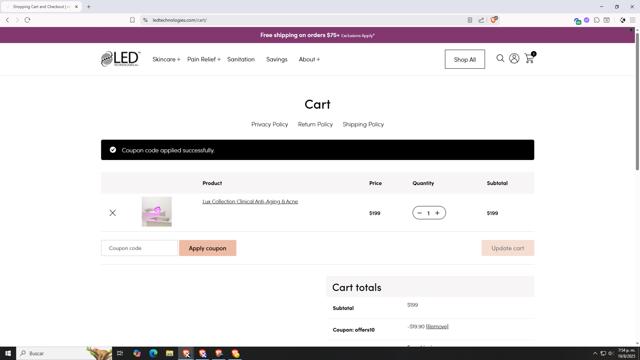The width and height of the screenshot is (640, 360).
Task: Reload the page with the refresh icon
Action: coord(27,20)
